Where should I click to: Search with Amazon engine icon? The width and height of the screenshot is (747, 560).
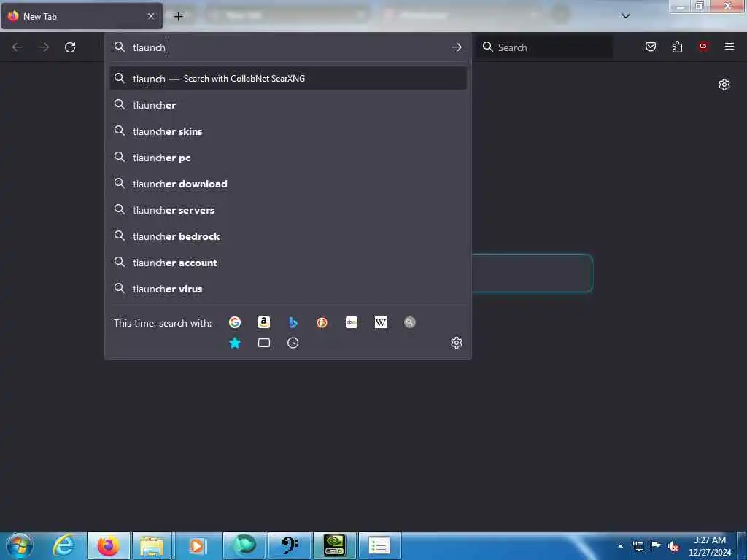[x=264, y=322]
